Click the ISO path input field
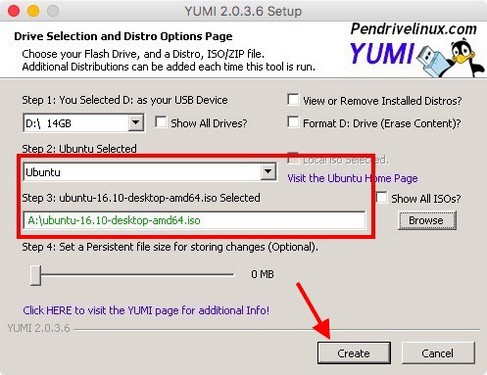The width and height of the screenshot is (487, 375). (x=194, y=220)
